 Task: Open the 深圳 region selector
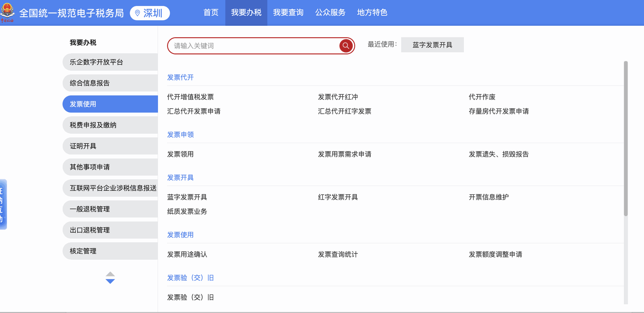click(150, 13)
